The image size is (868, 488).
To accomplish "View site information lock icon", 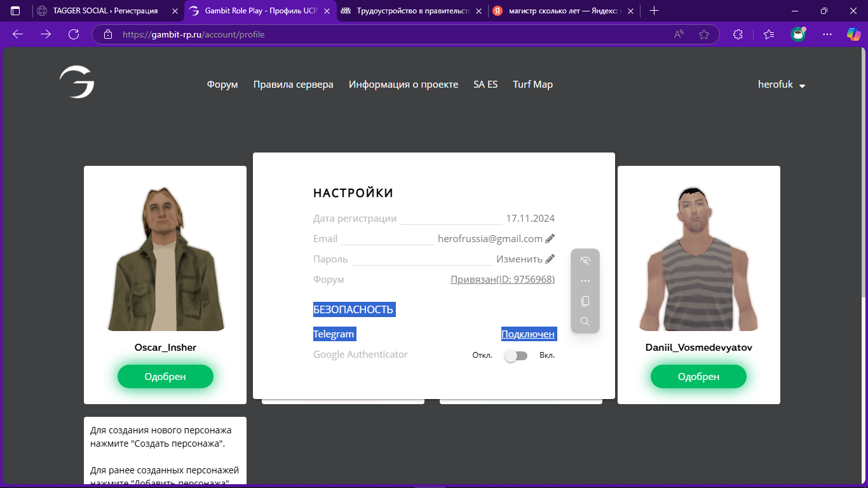I will [108, 34].
